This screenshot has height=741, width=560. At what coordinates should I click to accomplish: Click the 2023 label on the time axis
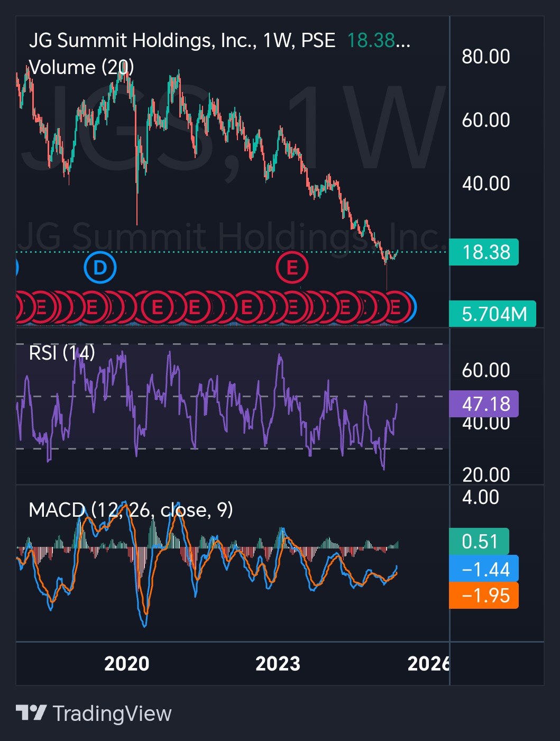click(x=278, y=664)
